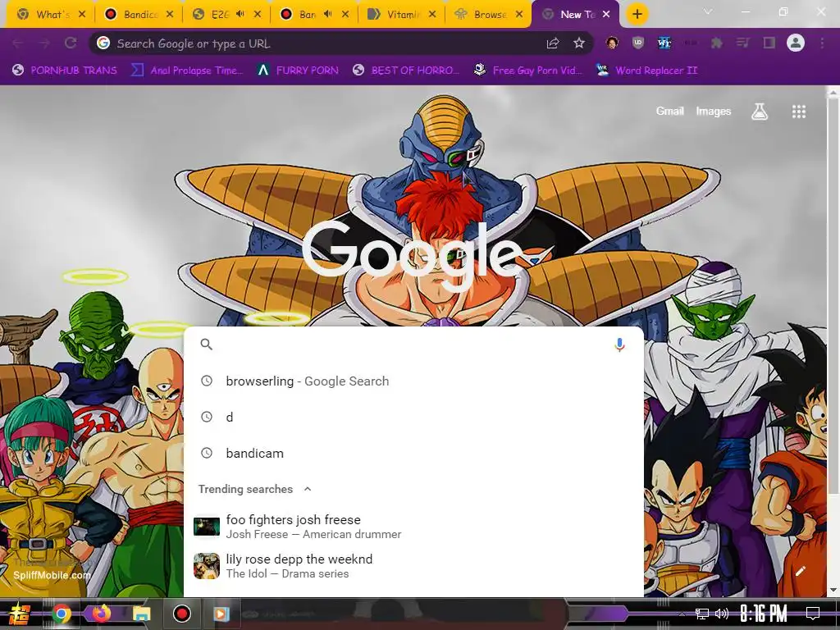Click the Josh Freese trending thumbnail

point(206,526)
